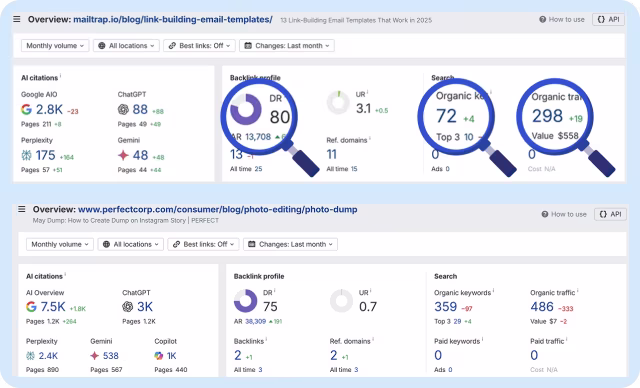Click Organic keywords value 72
This screenshot has width=640, height=388.
(x=446, y=116)
